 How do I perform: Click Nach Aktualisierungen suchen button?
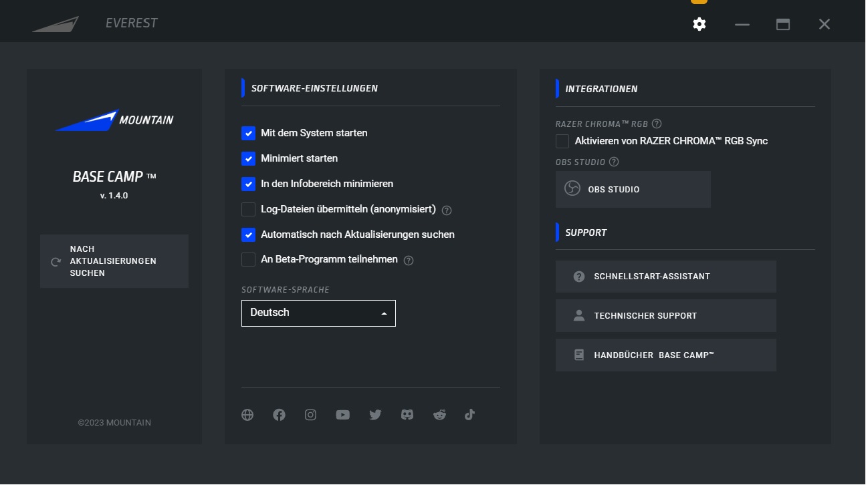(x=114, y=261)
